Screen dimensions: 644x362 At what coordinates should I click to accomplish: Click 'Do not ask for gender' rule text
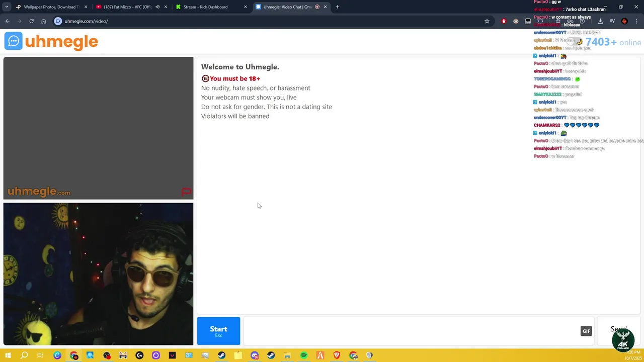[x=267, y=107]
